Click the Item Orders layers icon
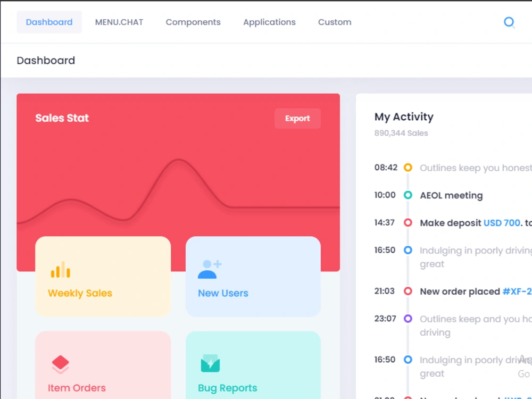This screenshot has height=399, width=532. click(61, 364)
